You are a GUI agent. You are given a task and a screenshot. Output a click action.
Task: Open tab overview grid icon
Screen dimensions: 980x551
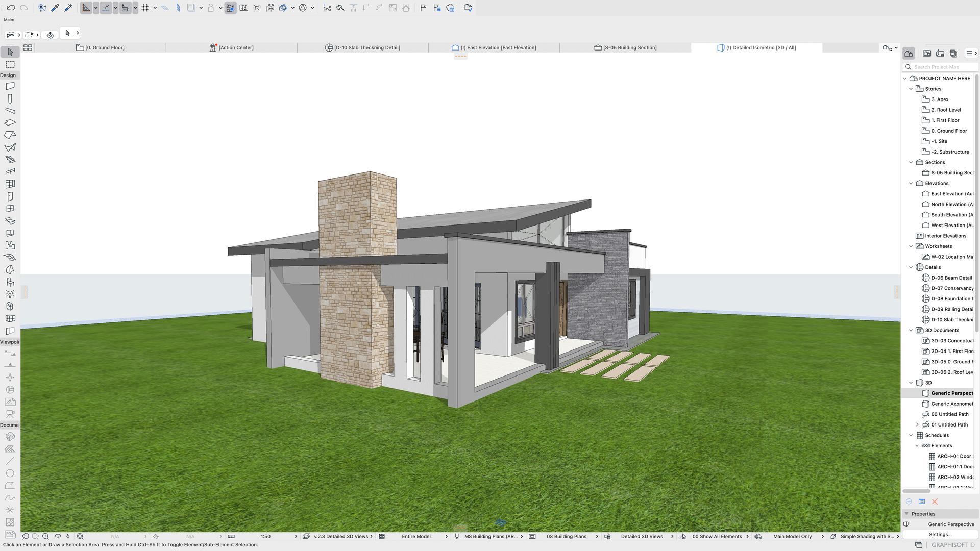pos(28,47)
